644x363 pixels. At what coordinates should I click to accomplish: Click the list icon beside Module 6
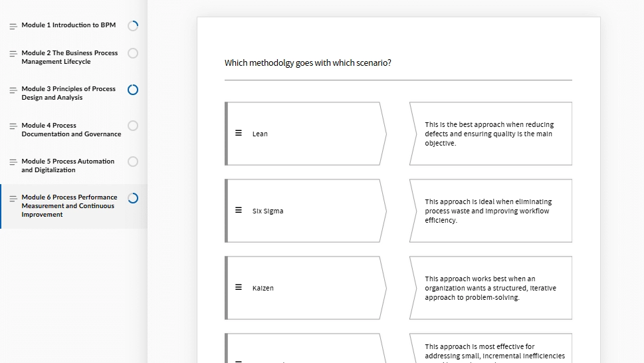coord(13,199)
